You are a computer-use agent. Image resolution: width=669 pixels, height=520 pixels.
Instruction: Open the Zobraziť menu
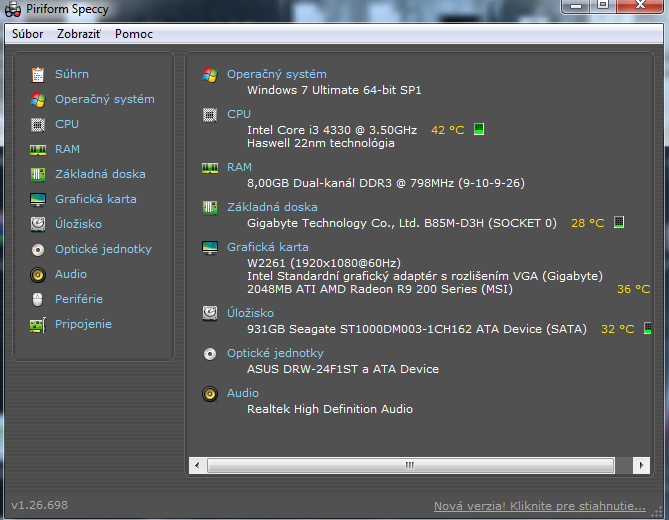(x=79, y=34)
